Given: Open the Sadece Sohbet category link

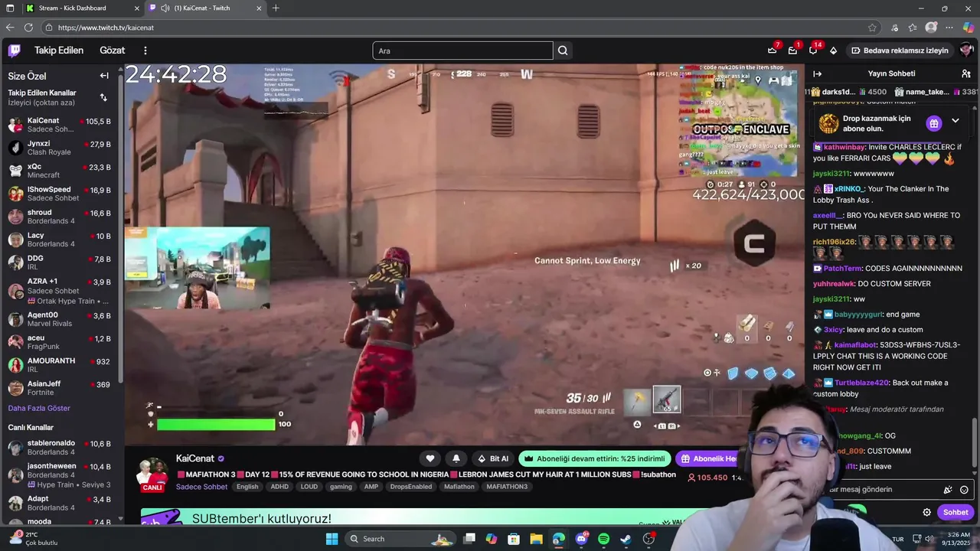Looking at the screenshot, I should (x=201, y=487).
